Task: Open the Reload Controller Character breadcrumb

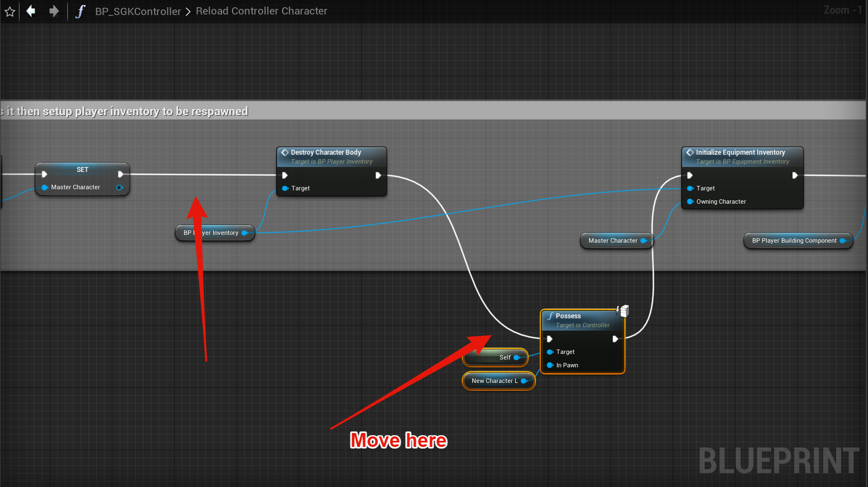Action: pos(262,11)
